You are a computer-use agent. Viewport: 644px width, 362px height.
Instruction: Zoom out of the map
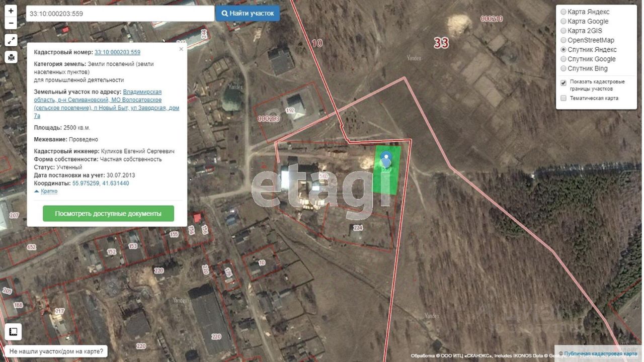[x=11, y=23]
